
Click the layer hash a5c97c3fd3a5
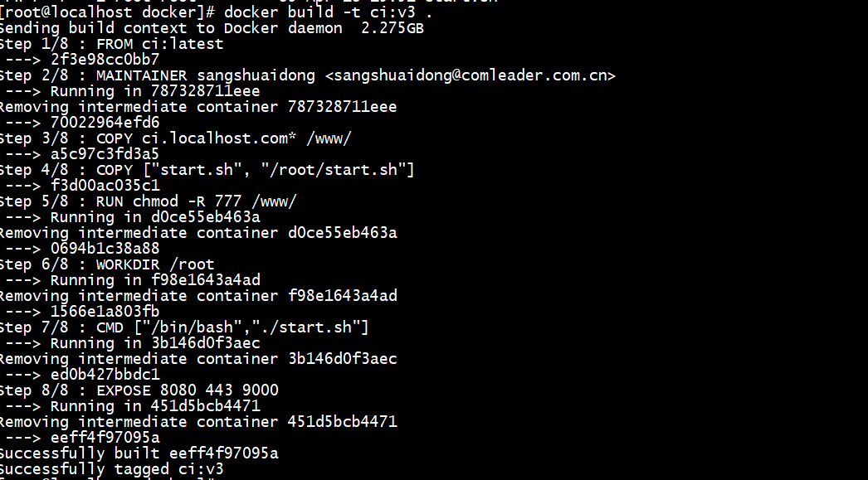(105, 153)
